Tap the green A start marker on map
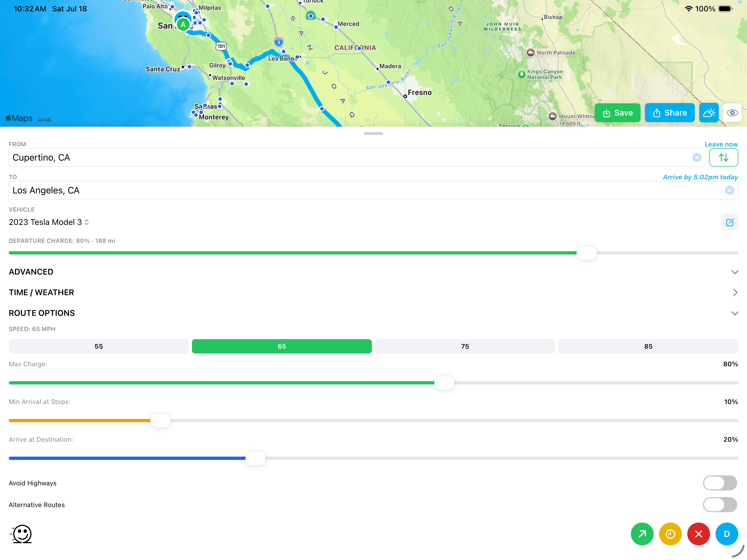Screen dimensions: 747x560 click(x=183, y=24)
